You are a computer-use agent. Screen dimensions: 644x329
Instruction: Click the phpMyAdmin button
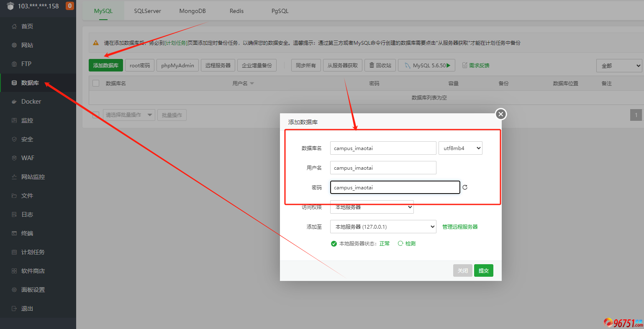point(177,65)
